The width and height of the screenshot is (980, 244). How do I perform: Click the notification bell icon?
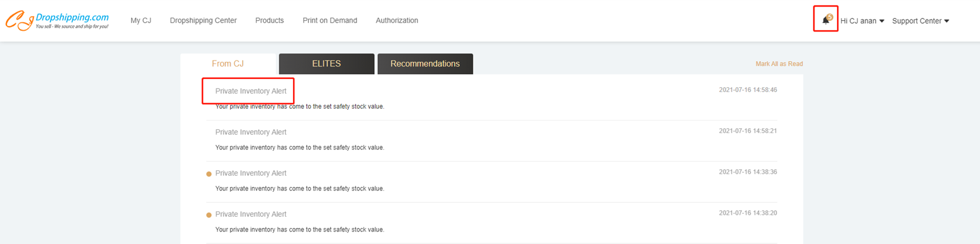coord(825,20)
